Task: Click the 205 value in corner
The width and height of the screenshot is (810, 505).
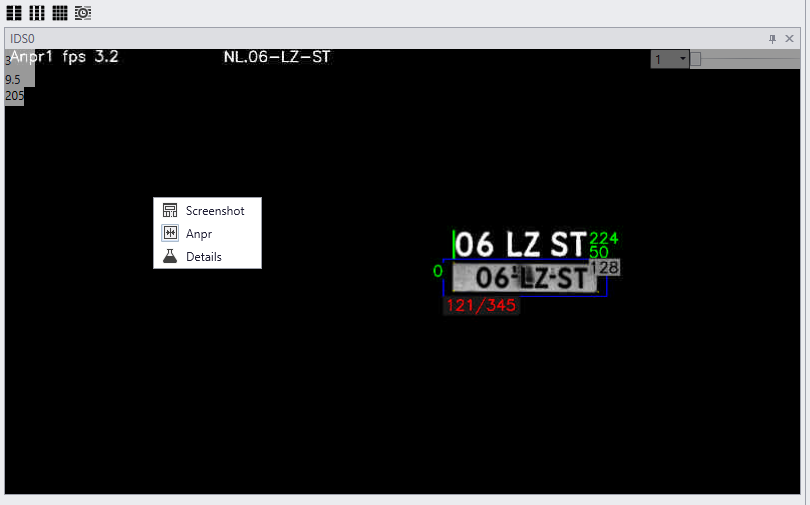Action: (14, 96)
